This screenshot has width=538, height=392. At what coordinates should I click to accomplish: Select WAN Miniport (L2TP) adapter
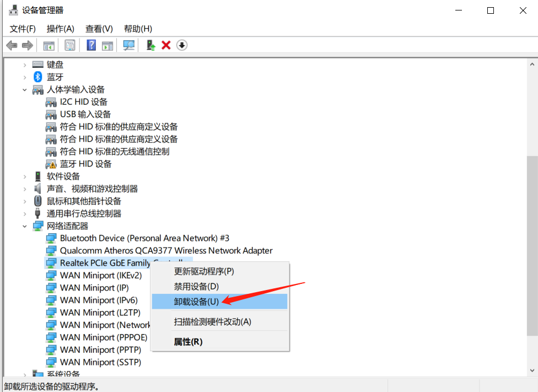click(x=100, y=313)
